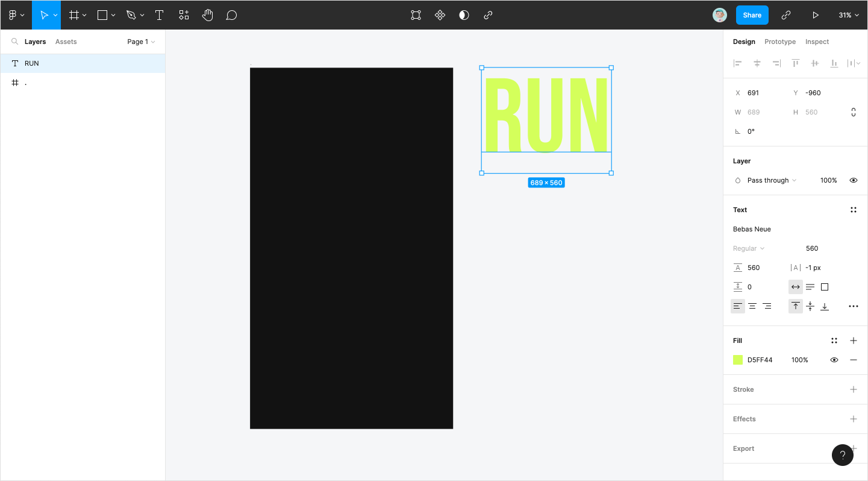Screen dimensions: 868x481
Task: Select the Pen tool
Action: tap(131, 15)
